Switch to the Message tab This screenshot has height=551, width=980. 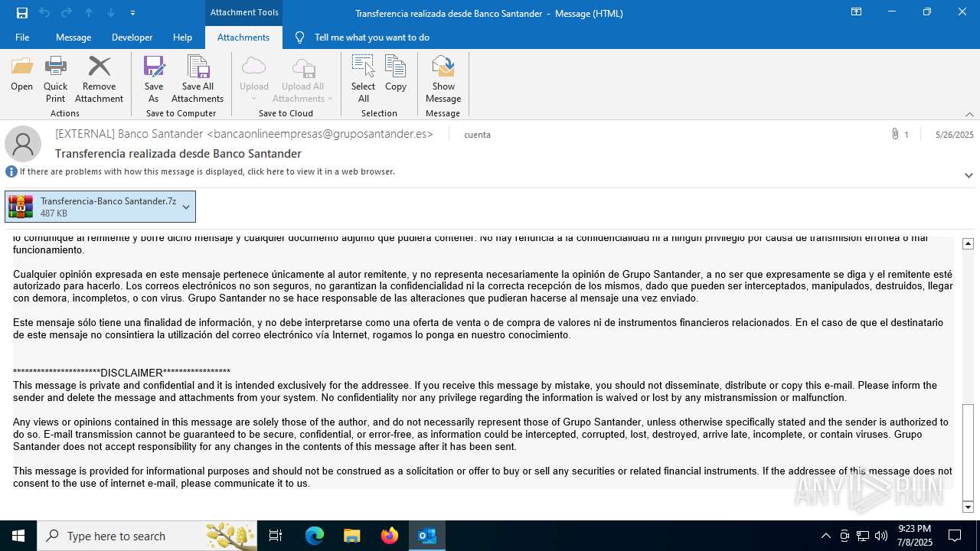click(73, 37)
